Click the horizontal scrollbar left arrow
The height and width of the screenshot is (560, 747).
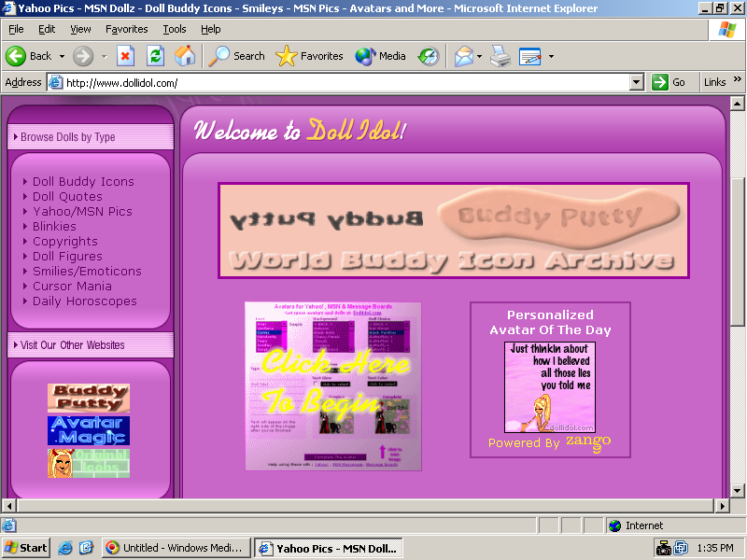(9, 506)
